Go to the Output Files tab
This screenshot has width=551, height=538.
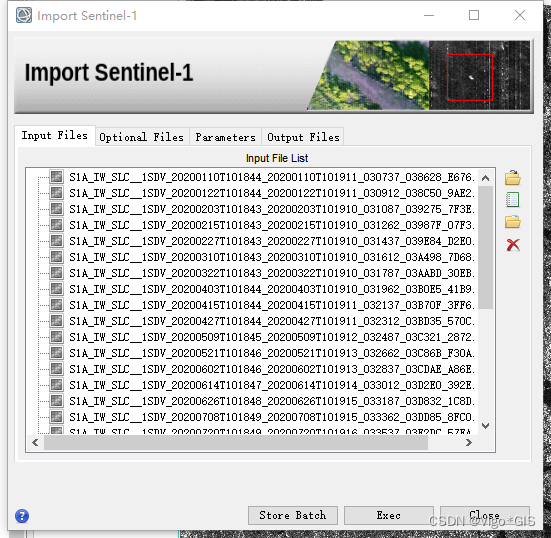pyautogui.click(x=303, y=137)
